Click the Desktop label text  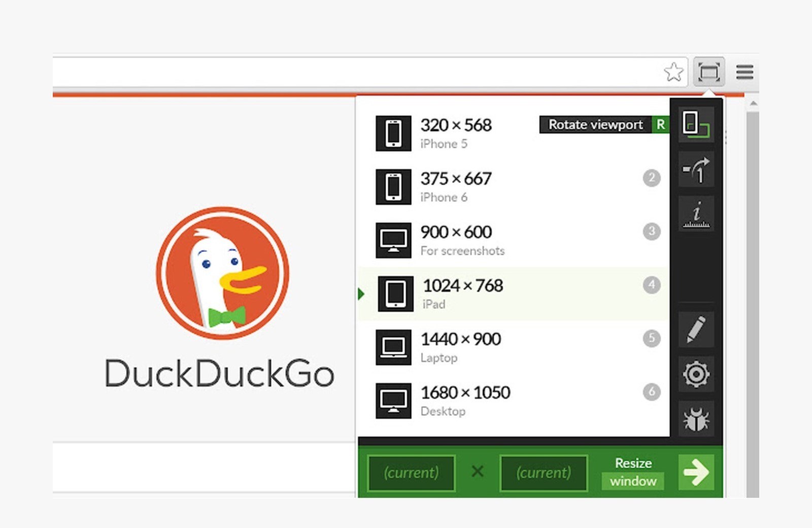[x=443, y=411]
